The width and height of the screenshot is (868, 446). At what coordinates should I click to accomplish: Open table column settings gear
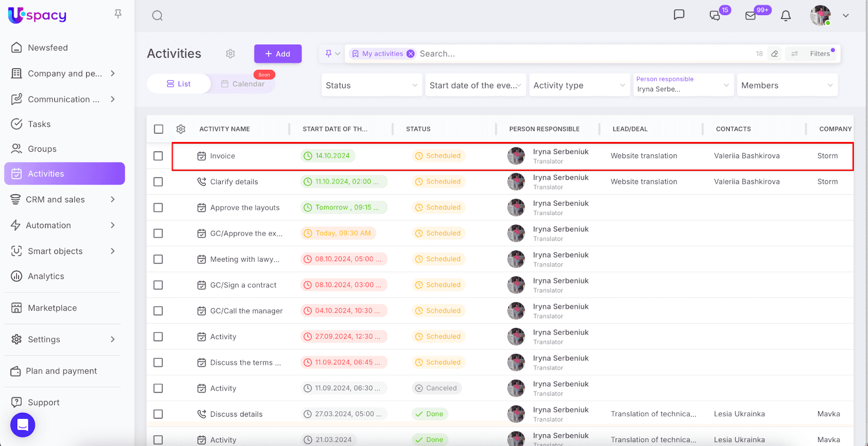(x=181, y=129)
